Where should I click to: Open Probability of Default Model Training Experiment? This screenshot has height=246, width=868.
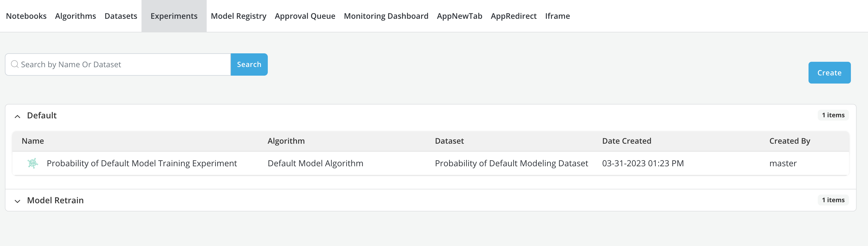141,163
